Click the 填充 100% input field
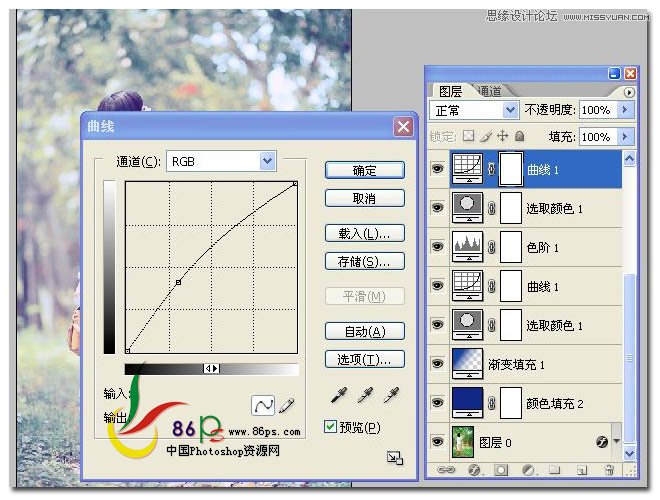660x500 pixels. click(598, 136)
